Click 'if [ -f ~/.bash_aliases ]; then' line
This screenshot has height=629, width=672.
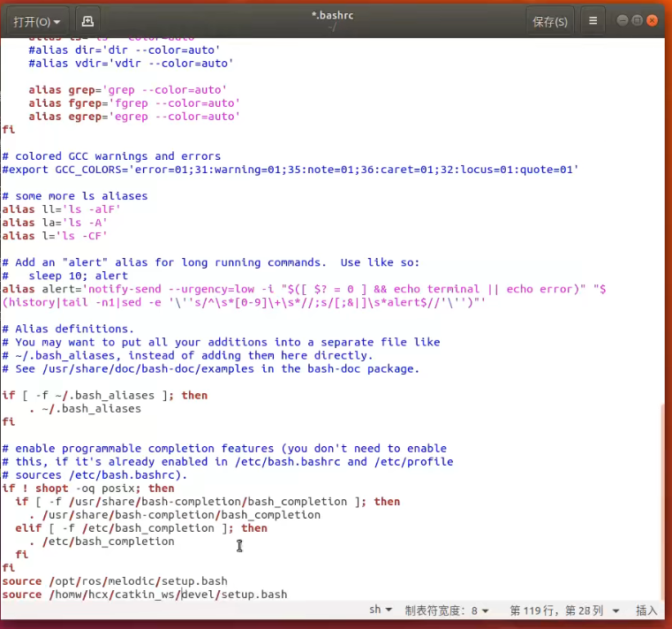(x=105, y=395)
